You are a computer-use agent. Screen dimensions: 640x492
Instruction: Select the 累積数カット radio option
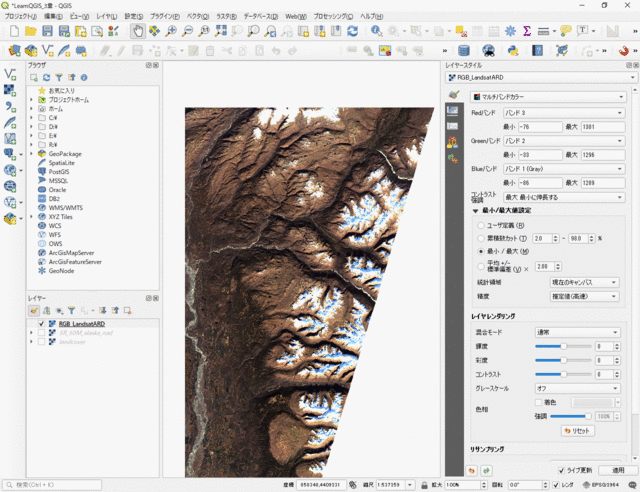[481, 238]
